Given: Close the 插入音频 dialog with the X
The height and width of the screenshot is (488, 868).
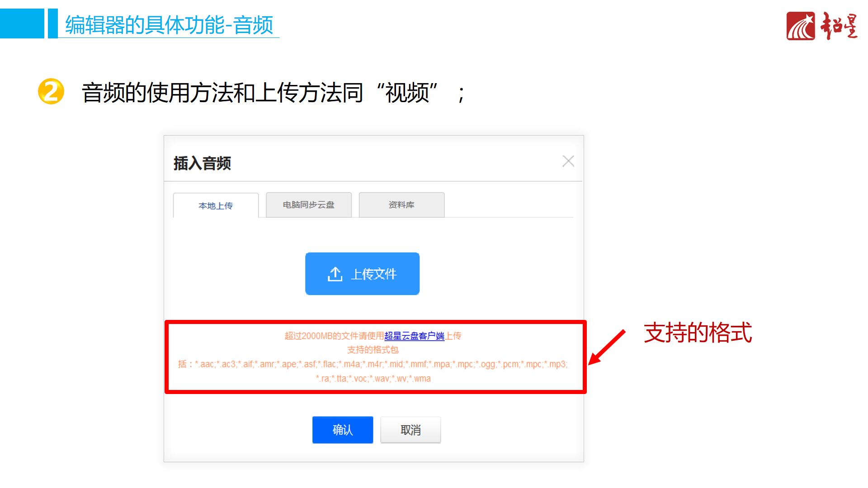Looking at the screenshot, I should 568,161.
